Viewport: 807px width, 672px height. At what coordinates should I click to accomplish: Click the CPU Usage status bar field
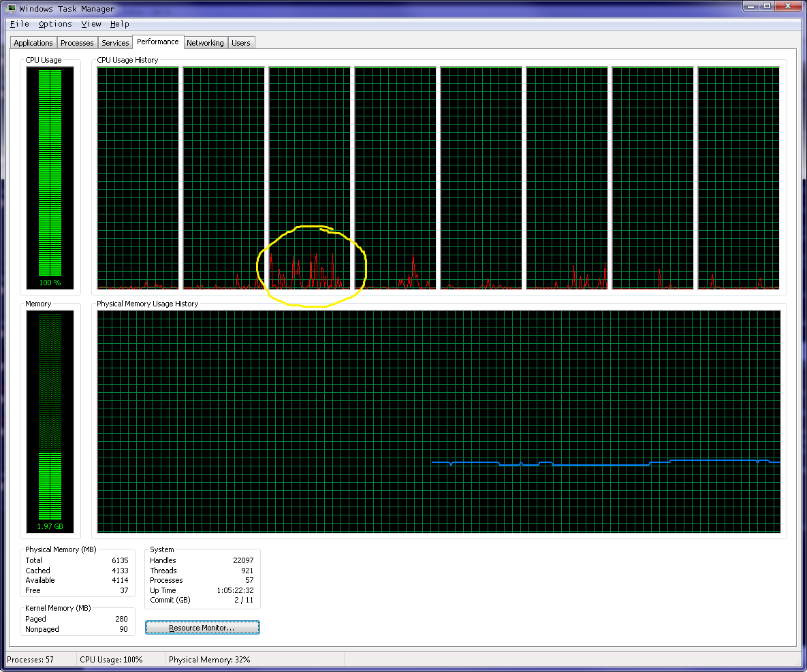[x=121, y=660]
